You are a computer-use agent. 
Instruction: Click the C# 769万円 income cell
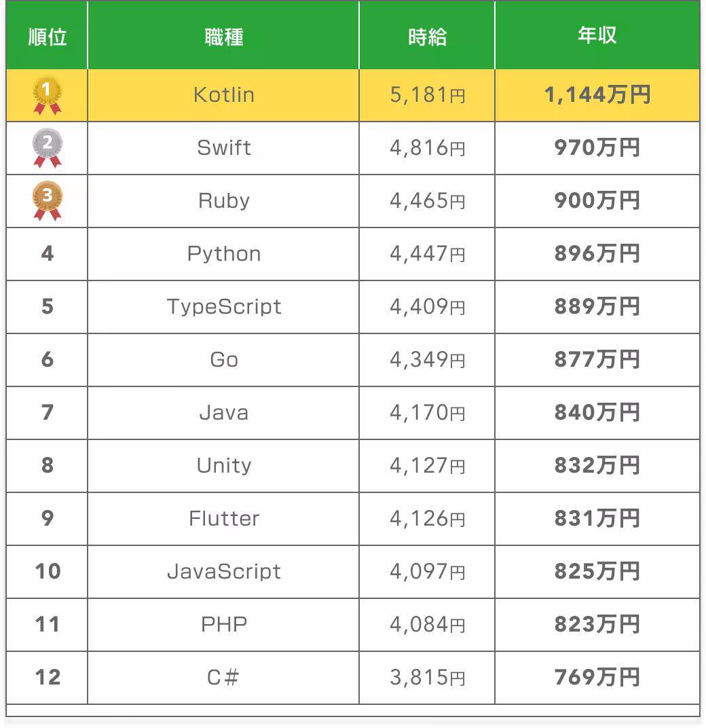coord(597,677)
